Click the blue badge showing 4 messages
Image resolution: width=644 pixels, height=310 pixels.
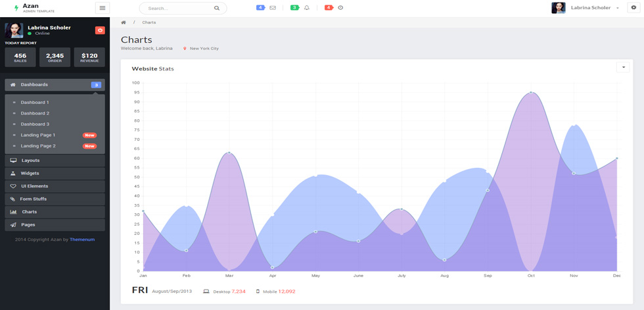pyautogui.click(x=260, y=8)
